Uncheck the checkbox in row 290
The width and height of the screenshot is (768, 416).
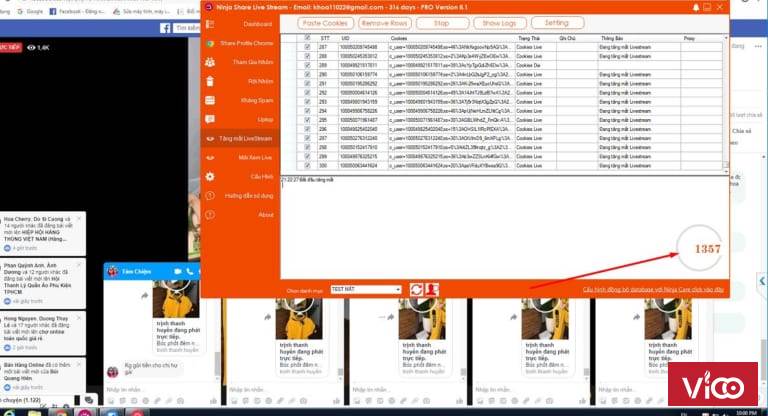307,74
